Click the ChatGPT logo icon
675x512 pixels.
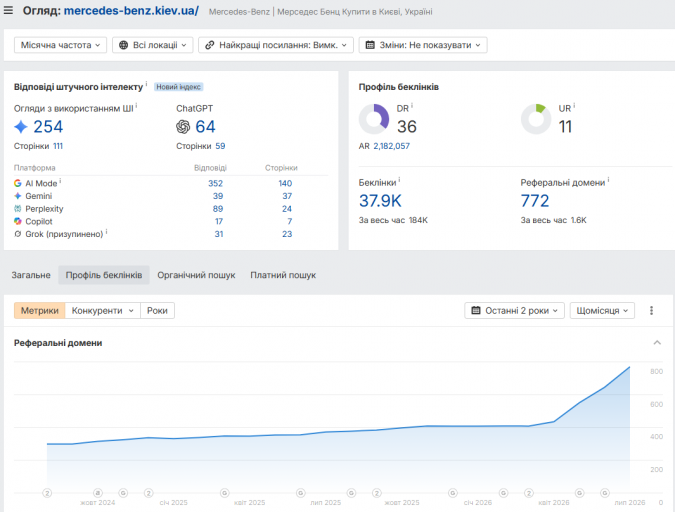point(183,127)
